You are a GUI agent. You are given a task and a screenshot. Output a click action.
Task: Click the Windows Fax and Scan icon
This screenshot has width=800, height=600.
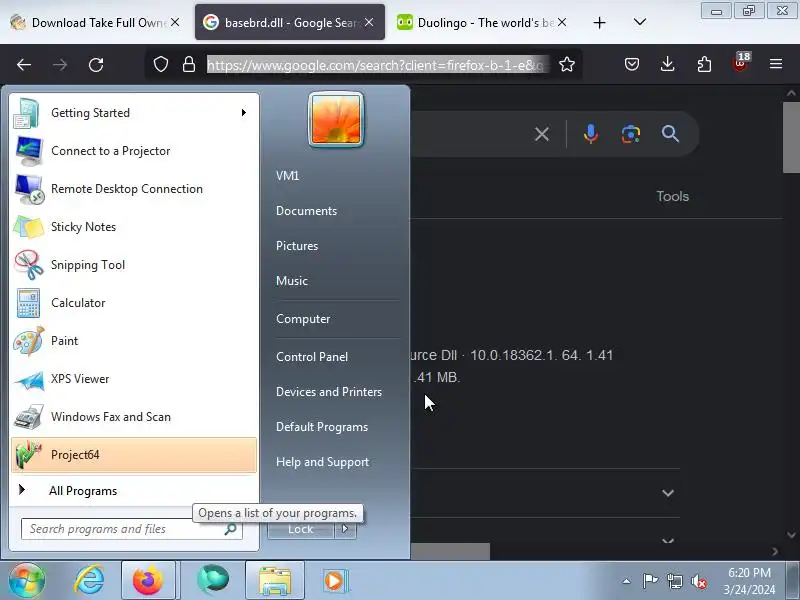(x=29, y=417)
